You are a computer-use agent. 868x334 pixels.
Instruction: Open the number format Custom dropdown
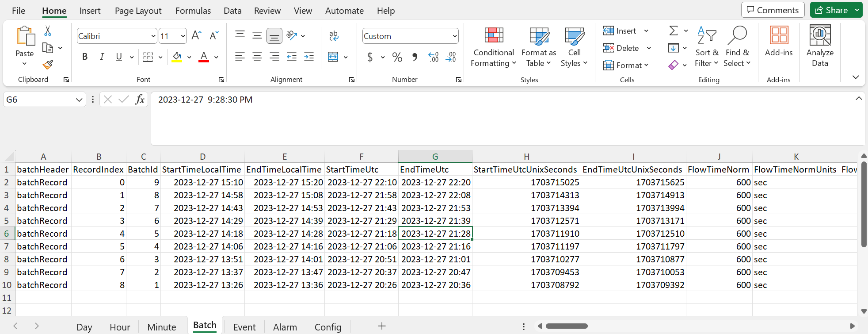tap(454, 36)
